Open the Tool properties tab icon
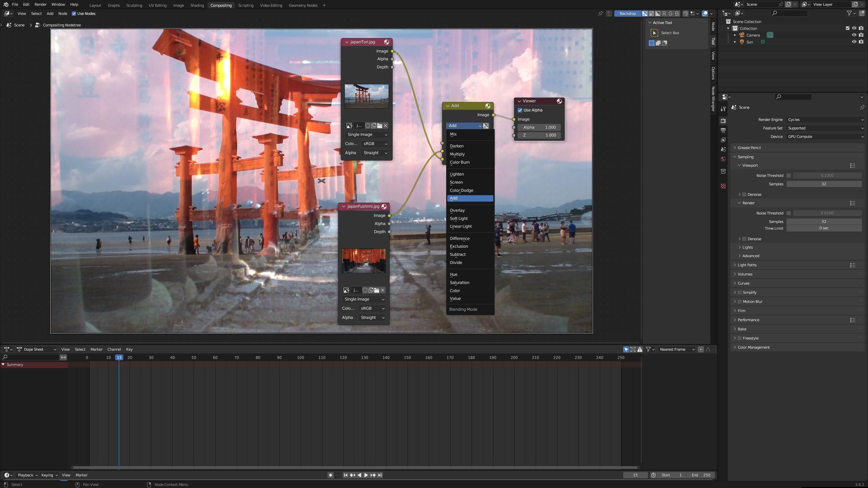 (723, 109)
